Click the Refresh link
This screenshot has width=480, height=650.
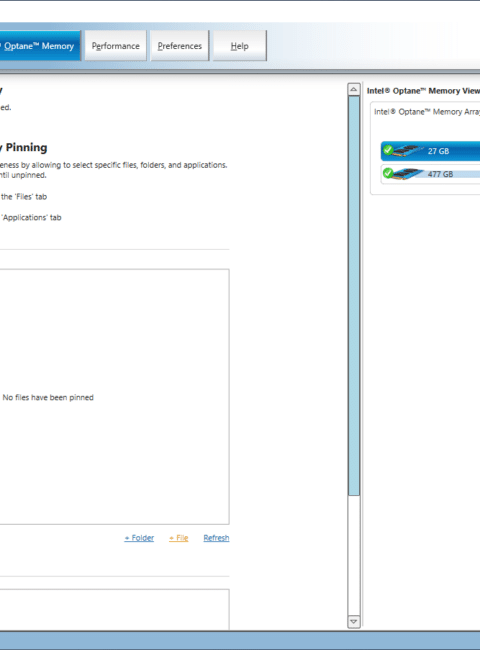[216, 538]
